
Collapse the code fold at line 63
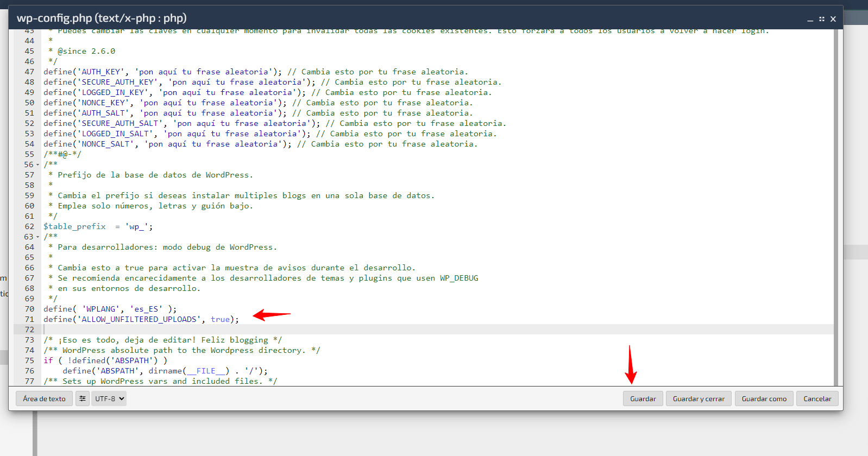pos(38,237)
